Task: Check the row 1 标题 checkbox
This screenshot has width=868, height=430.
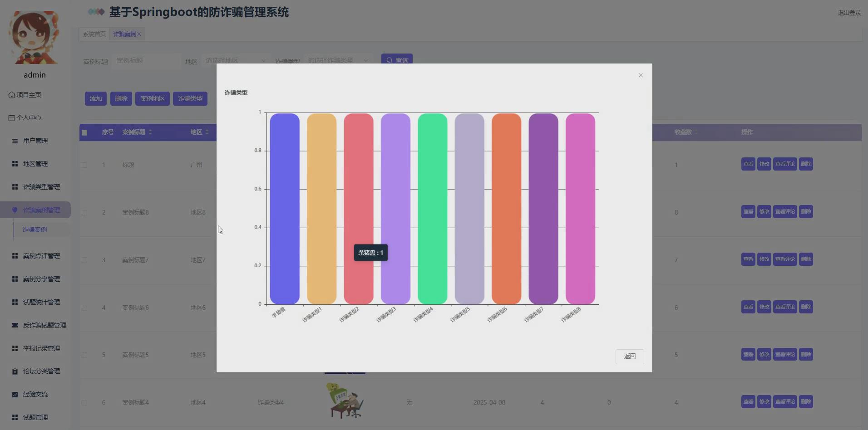Action: [x=84, y=165]
